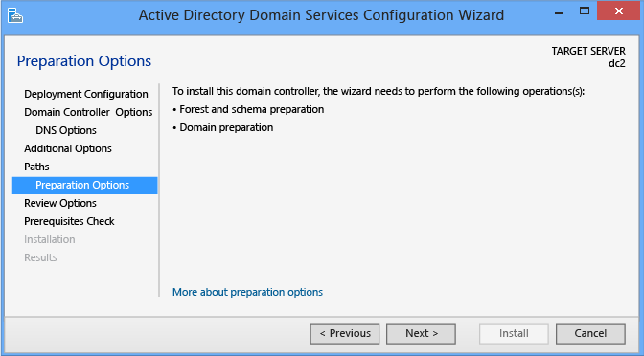Go to Review Options page
This screenshot has height=356, width=644.
[60, 203]
